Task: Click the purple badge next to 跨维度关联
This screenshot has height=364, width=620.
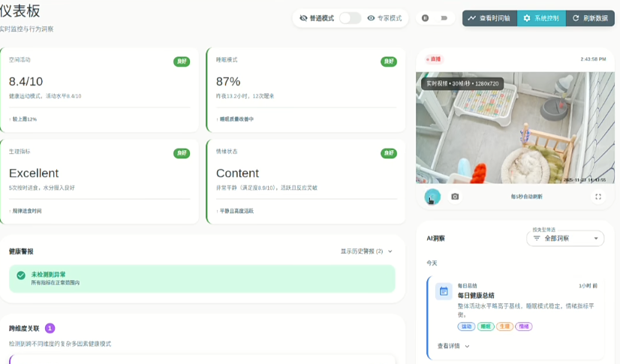Action: pos(50,328)
